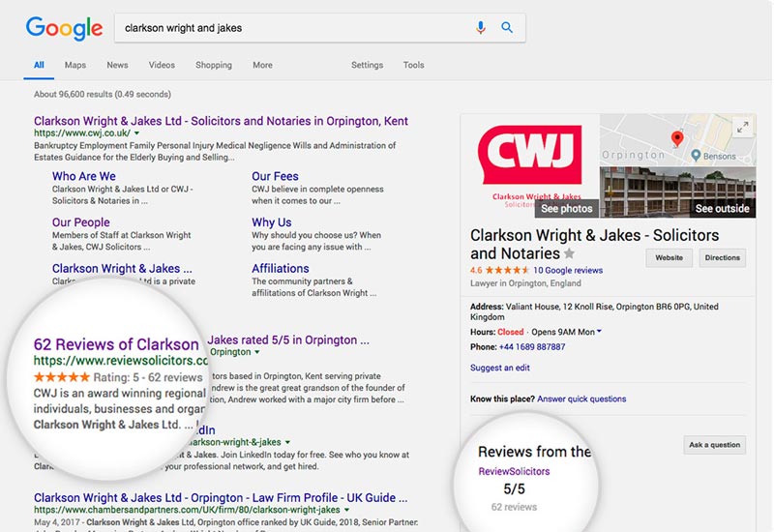
Task: Switch to the Maps tab
Action: (75, 65)
